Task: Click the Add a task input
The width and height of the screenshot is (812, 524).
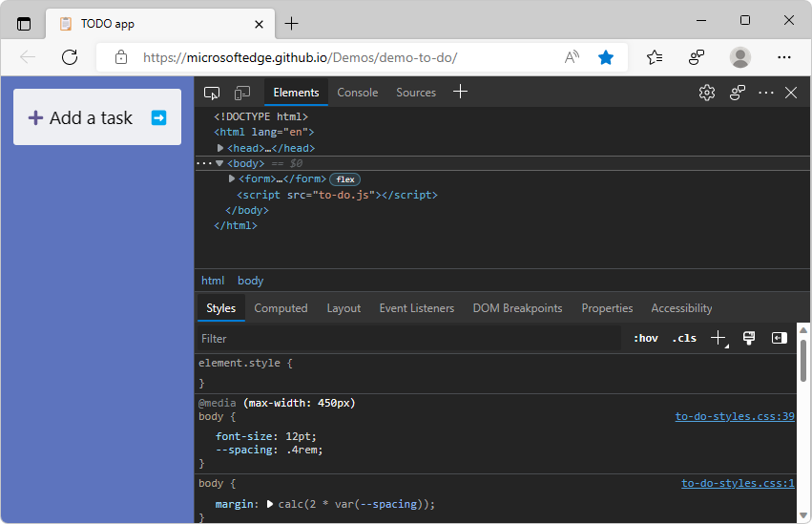Action: tap(91, 118)
